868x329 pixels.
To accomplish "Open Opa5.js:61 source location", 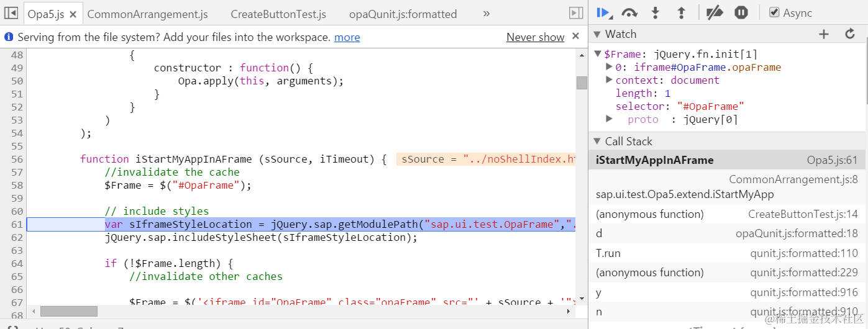I will point(832,160).
